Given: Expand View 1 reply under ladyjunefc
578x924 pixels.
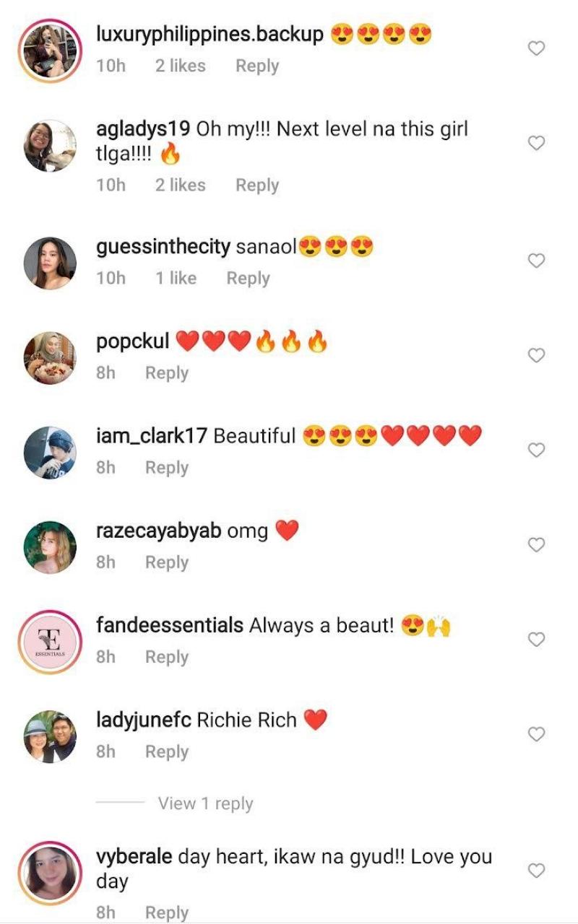Looking at the screenshot, I should point(205,803).
